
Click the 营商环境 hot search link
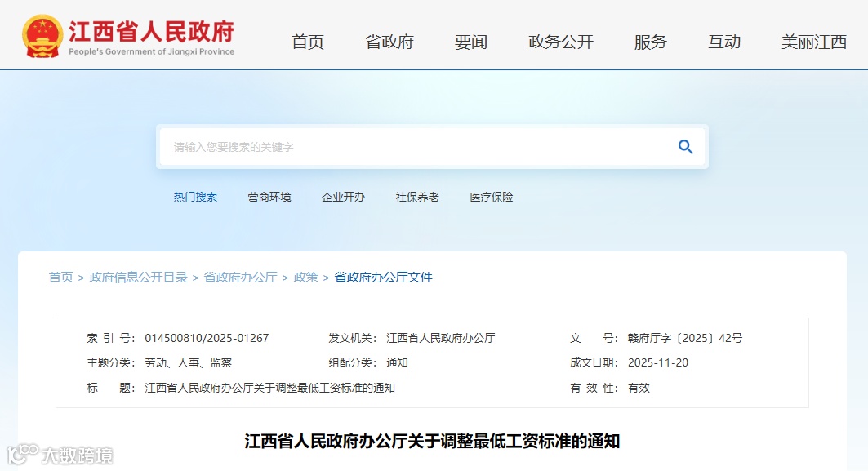pyautogui.click(x=269, y=197)
